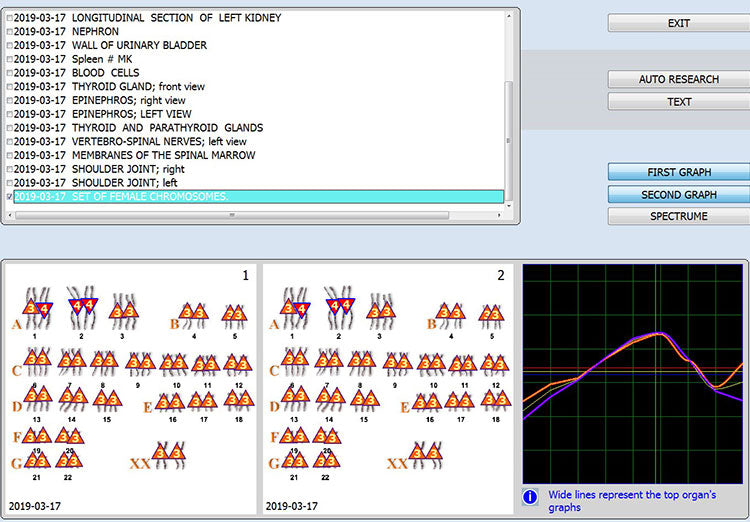Select THYROID AND PARATHYROID GLANDS entry
The height and width of the screenshot is (522, 750).
[166, 128]
